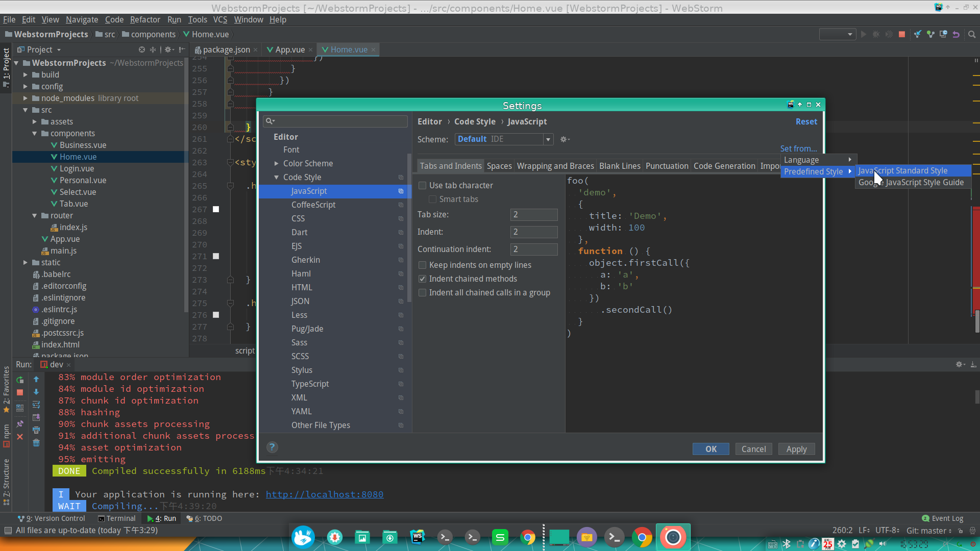Click Apply in Settings dialog
This screenshot has width=980, height=551.
point(796,449)
